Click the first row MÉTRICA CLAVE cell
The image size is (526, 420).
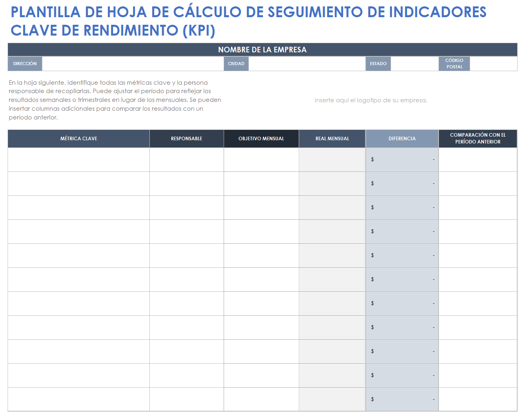coord(79,160)
